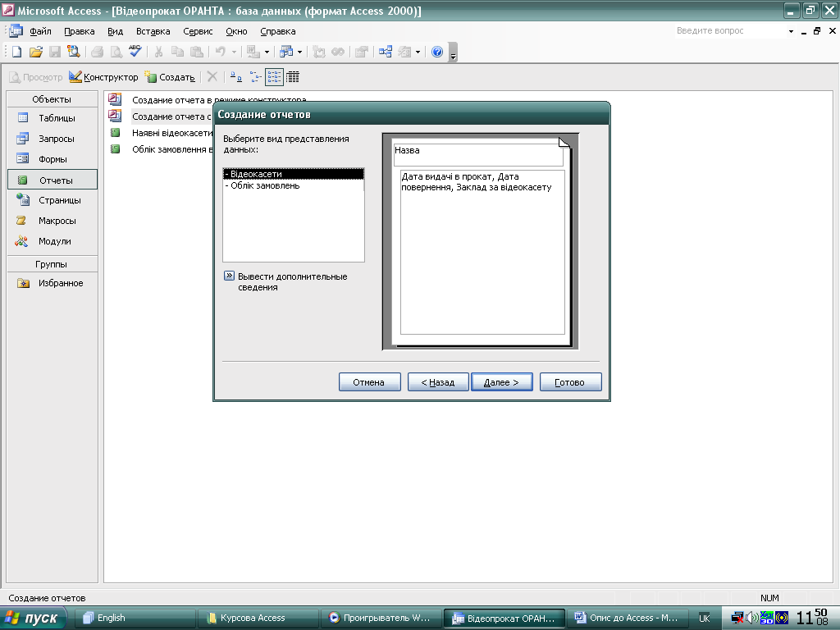Viewport: 840px width, 630px height.
Task: Open the Вставка menu
Action: coord(153,31)
